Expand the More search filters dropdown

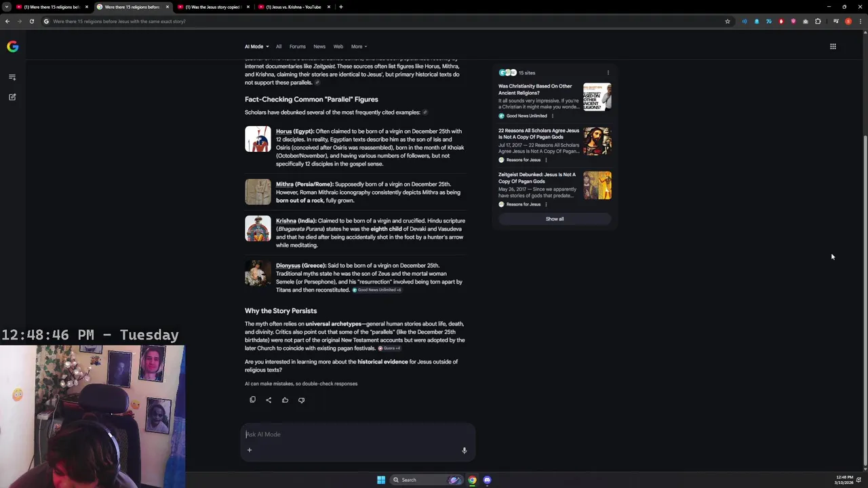[359, 47]
